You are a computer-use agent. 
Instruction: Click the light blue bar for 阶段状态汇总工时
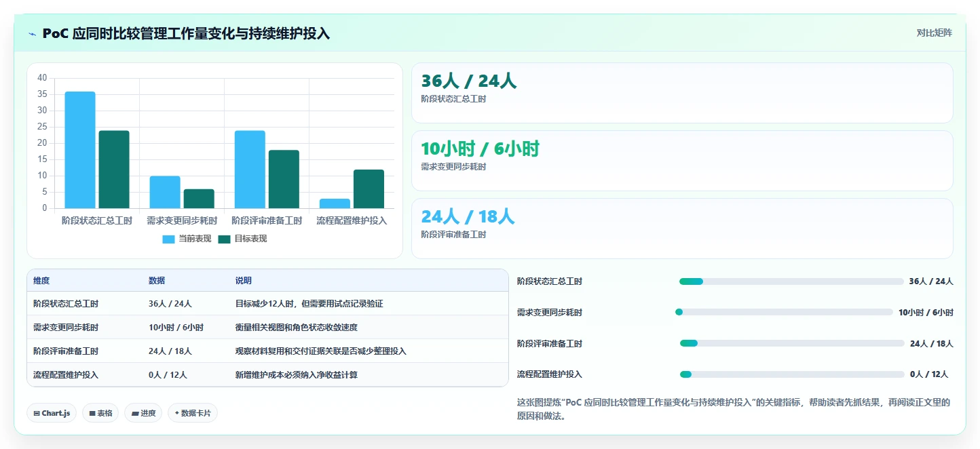80,150
